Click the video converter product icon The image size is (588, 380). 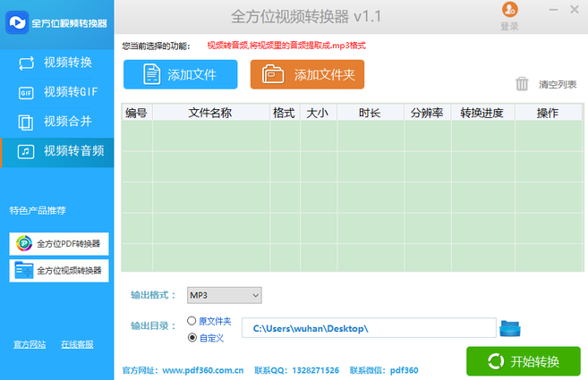24,270
